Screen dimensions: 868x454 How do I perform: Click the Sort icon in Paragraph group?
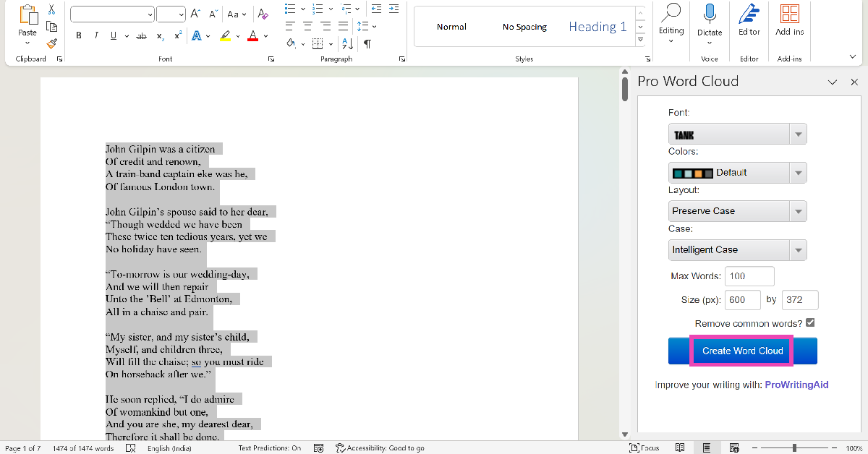point(346,44)
